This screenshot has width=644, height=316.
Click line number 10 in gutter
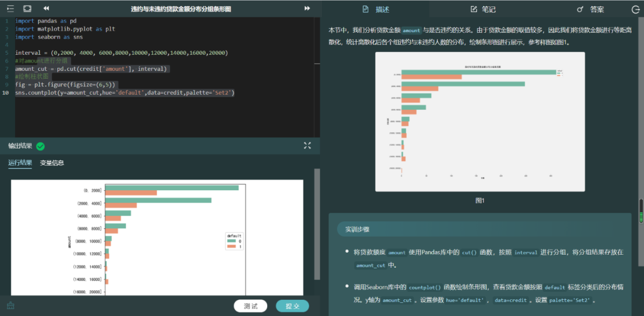click(x=6, y=93)
